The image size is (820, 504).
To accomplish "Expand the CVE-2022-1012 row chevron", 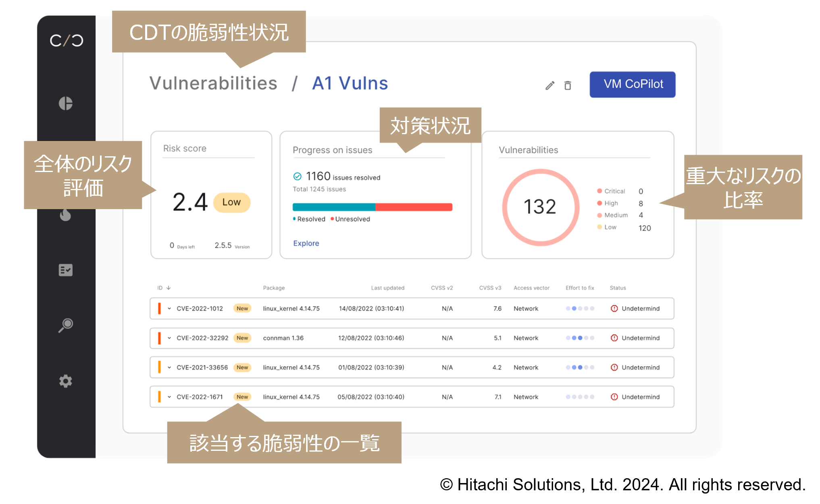I will (x=169, y=309).
